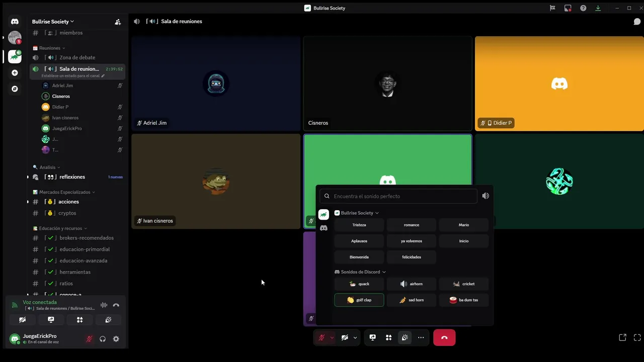Screen dimensions: 644x362
Task: Collapse the Mercados Especializados category
Action: pyautogui.click(x=64, y=192)
